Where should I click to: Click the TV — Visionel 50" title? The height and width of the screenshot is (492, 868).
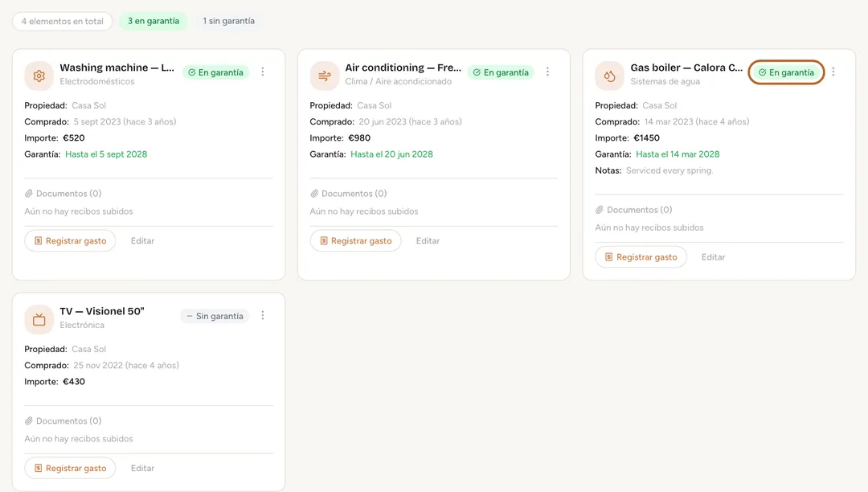pos(102,311)
